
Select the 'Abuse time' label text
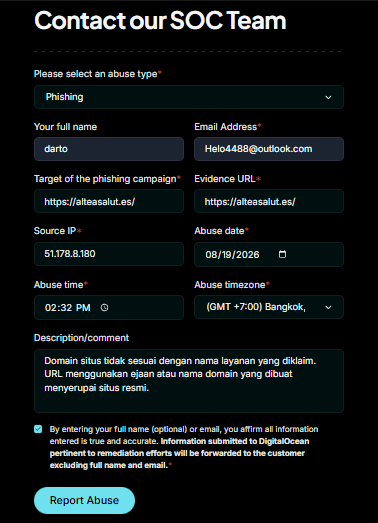pyautogui.click(x=60, y=285)
